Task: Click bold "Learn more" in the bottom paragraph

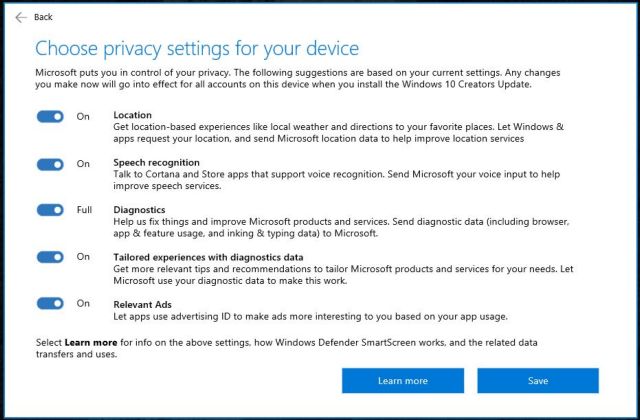Action: click(92, 343)
